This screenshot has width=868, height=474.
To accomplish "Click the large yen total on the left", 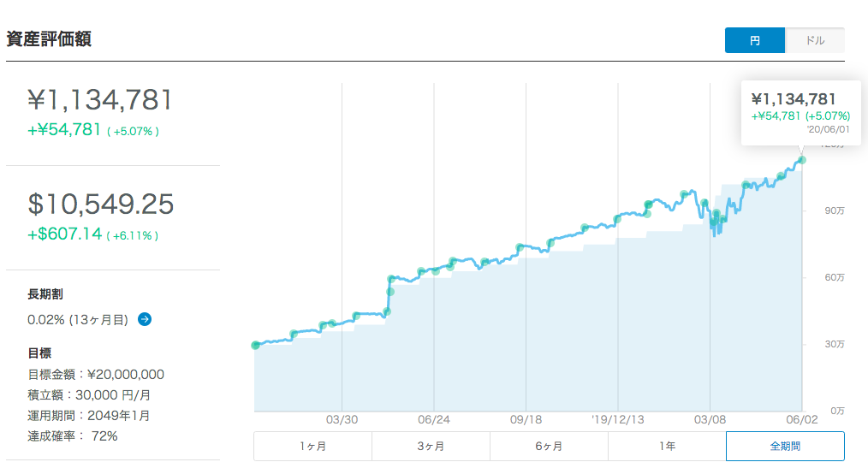I will 101,100.
